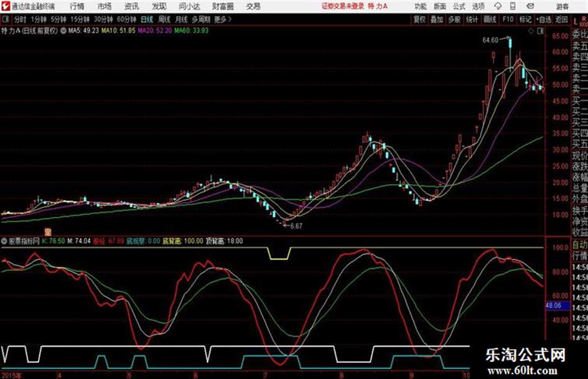Click the 6.67 low price label
The image size is (588, 379).
tap(296, 227)
